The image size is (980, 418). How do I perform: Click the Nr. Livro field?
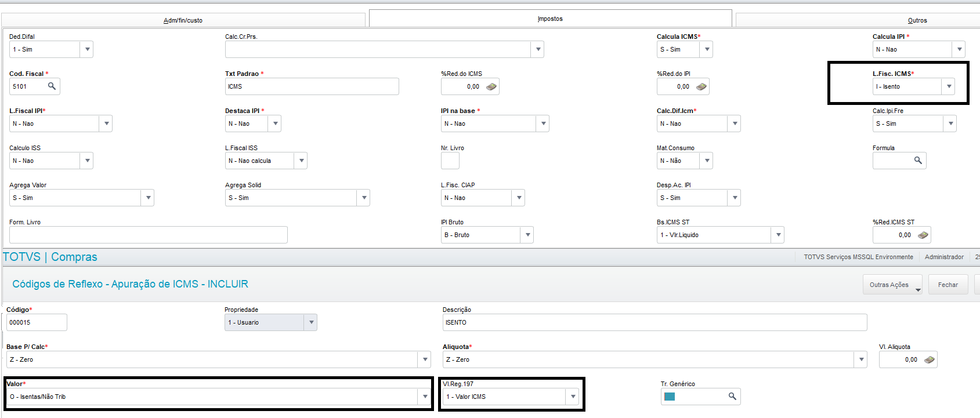[x=450, y=161]
